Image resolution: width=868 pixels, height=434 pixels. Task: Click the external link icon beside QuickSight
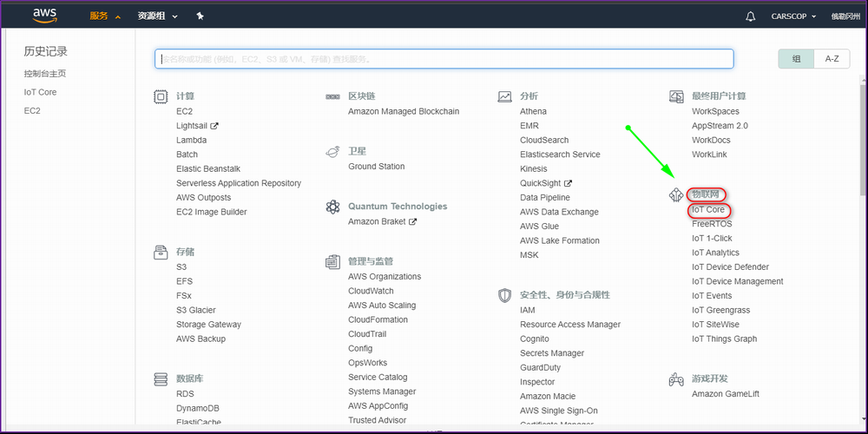pos(568,183)
